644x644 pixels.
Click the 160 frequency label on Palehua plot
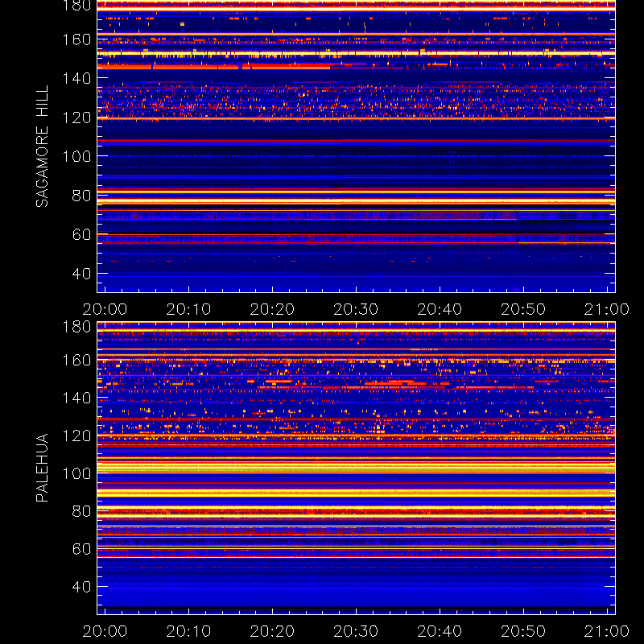pos(76,361)
